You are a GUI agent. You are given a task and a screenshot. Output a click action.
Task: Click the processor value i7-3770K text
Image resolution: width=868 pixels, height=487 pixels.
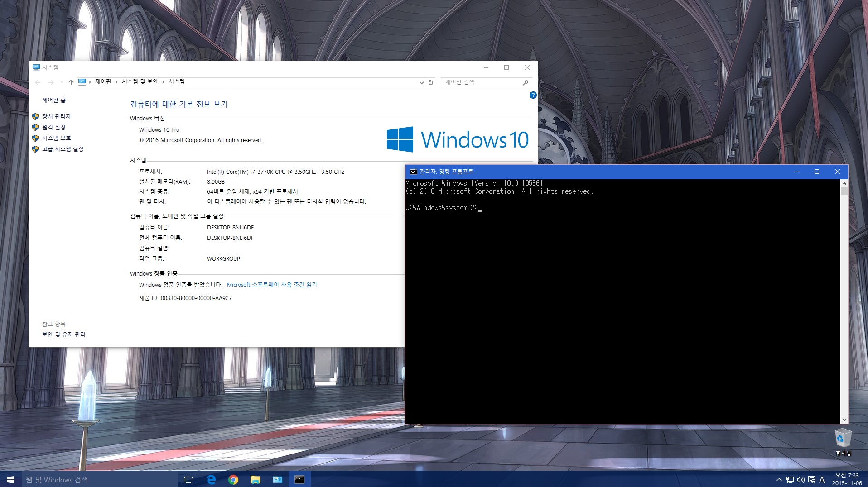pyautogui.click(x=275, y=172)
